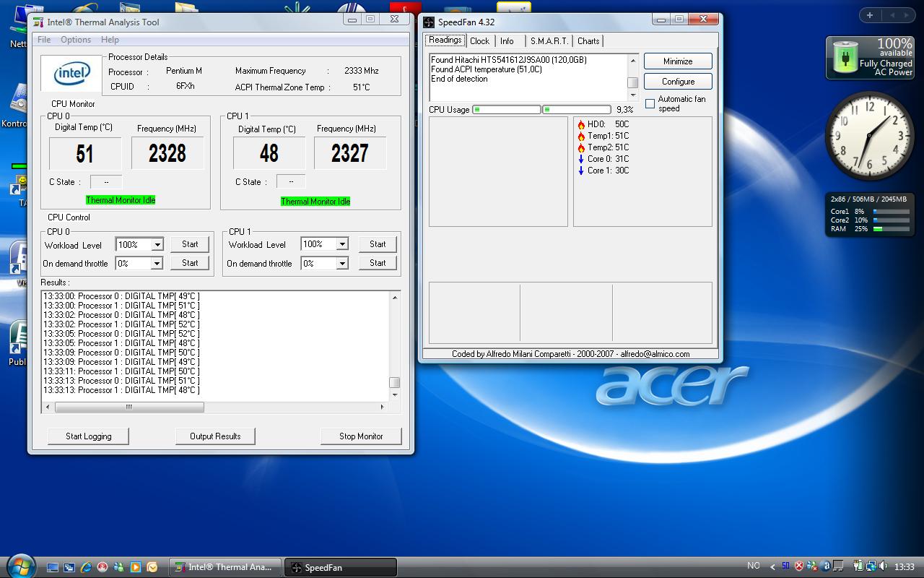Click the SpeedFan title bar fan icon

[x=429, y=22]
